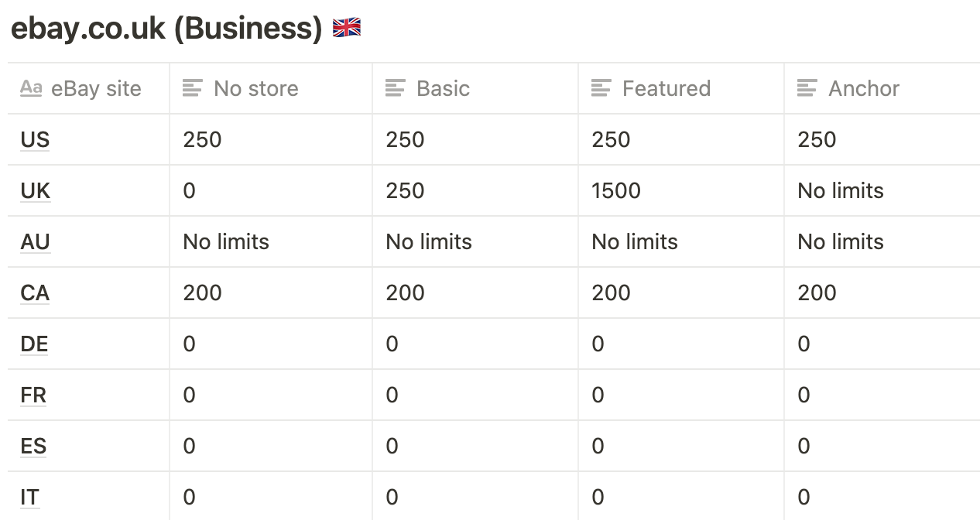Open the Featured column header menu

pos(681,88)
